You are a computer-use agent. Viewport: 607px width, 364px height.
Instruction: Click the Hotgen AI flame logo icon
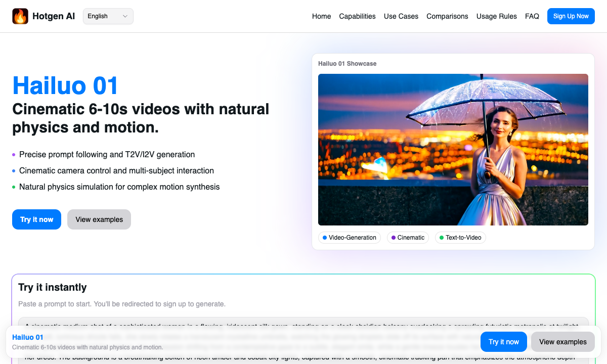[x=20, y=16]
